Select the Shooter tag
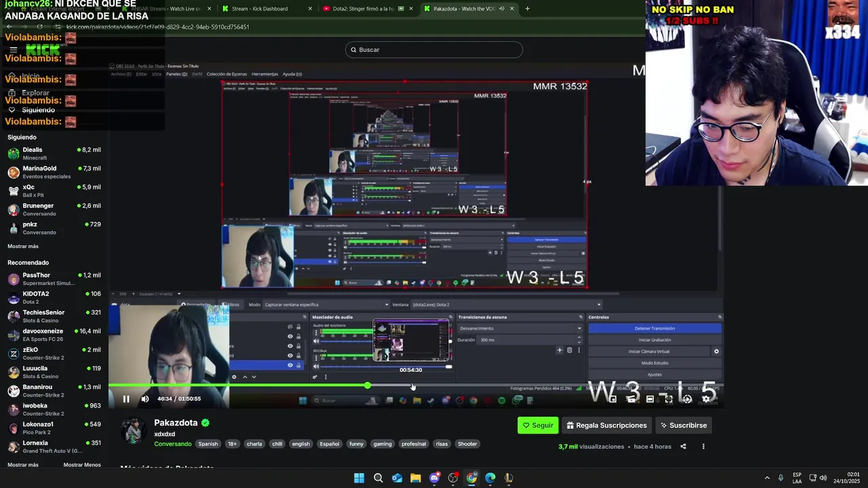 pos(467,444)
